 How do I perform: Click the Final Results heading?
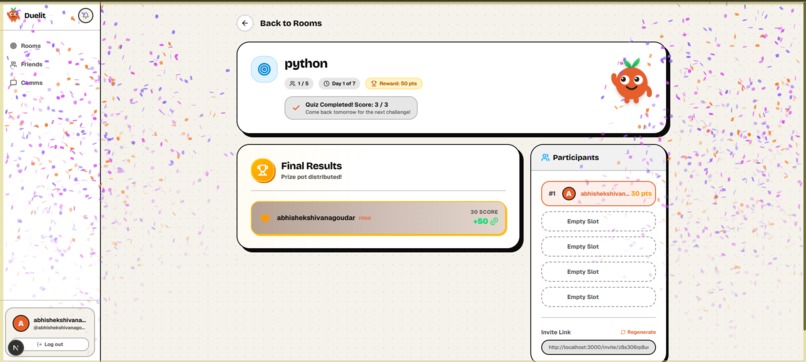click(312, 166)
